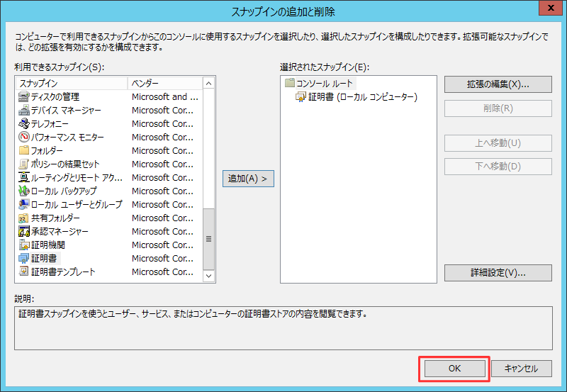Viewport: 567px width, 392px height.
Task: Select 証明機関 entry
Action: [48, 245]
